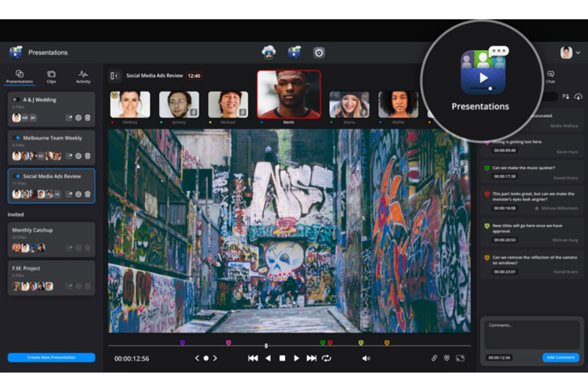Toggle the A & J Wedding live switch
This screenshot has height=392, width=588.
coord(16,100)
